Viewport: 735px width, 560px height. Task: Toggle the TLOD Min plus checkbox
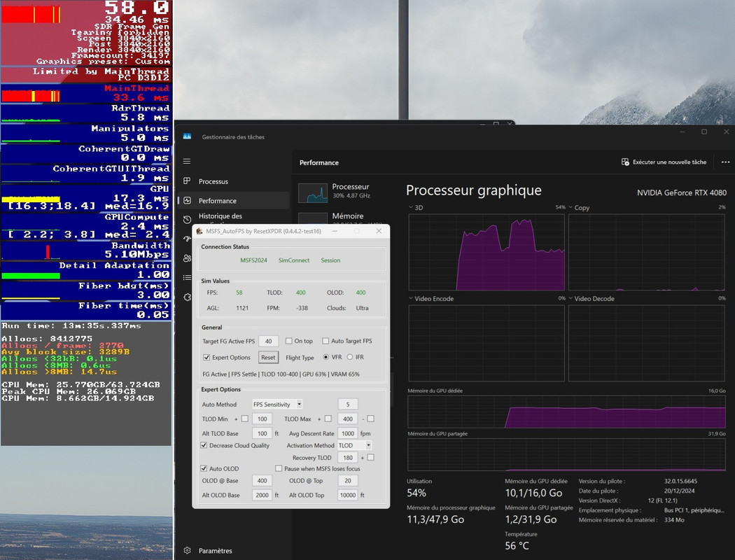pyautogui.click(x=245, y=419)
